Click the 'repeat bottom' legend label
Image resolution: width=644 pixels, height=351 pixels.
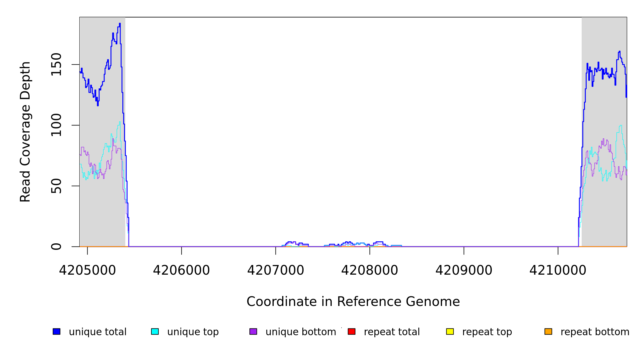tap(595, 332)
